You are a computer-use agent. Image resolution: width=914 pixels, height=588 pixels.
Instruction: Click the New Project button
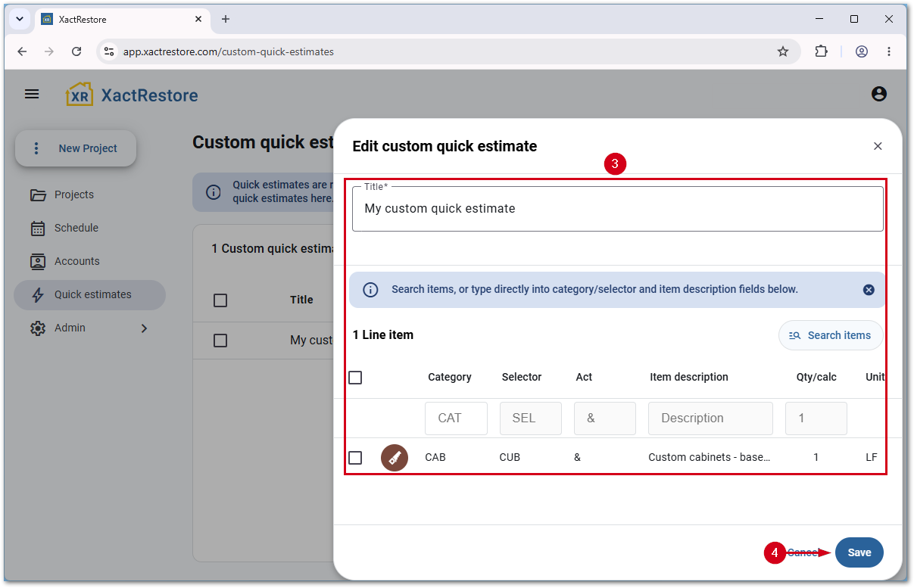(x=76, y=148)
